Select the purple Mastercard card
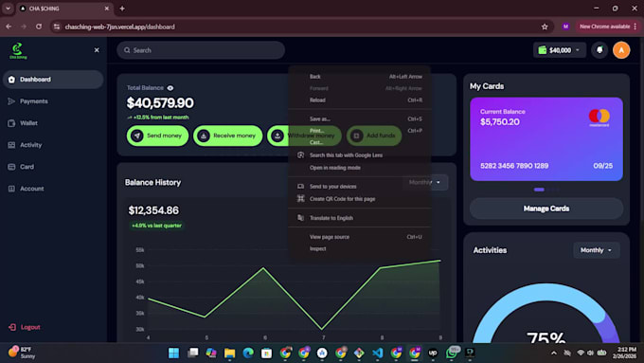Screen dimensions: 644x363 (x=546, y=139)
